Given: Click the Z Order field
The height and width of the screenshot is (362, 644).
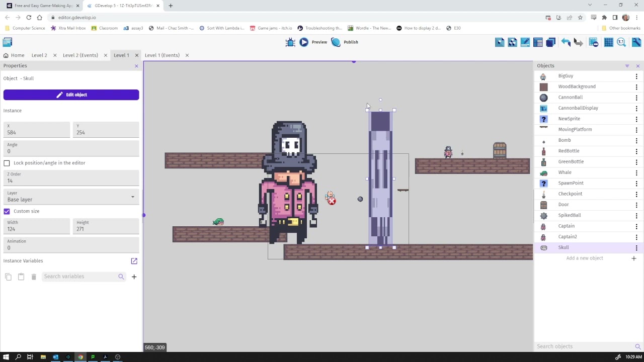Looking at the screenshot, I should (71, 178).
